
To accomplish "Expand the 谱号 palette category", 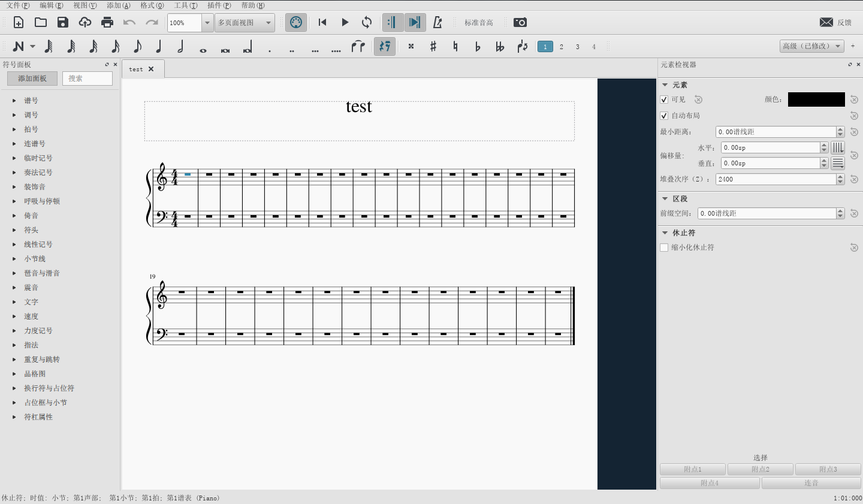I will click(14, 101).
